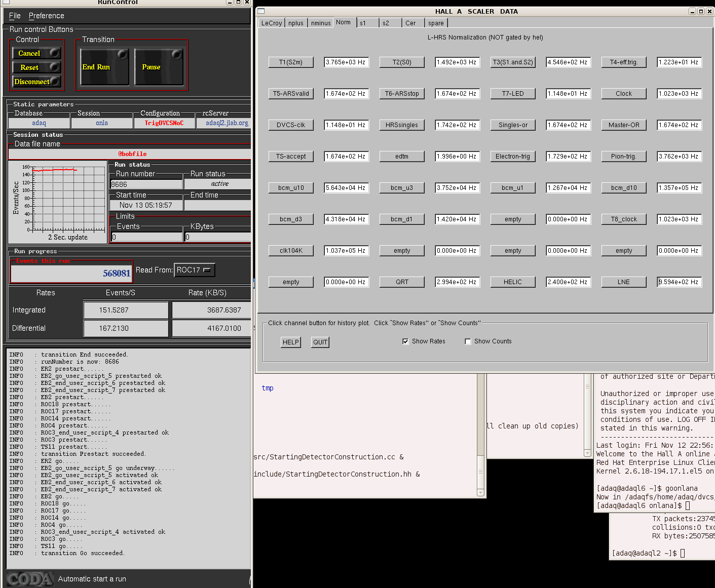This screenshot has height=588, width=715.
Task: Click the adaql6 terminal prompt line
Action: 644,505
